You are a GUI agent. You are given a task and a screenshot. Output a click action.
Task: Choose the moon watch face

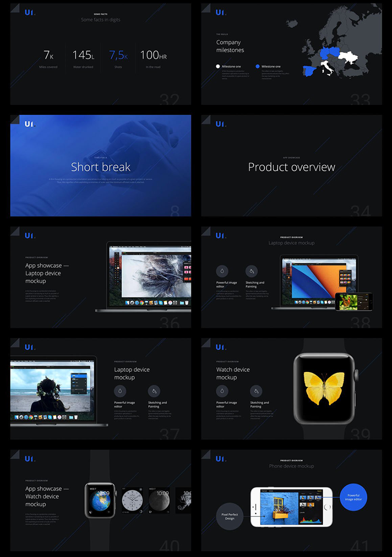coord(158,501)
